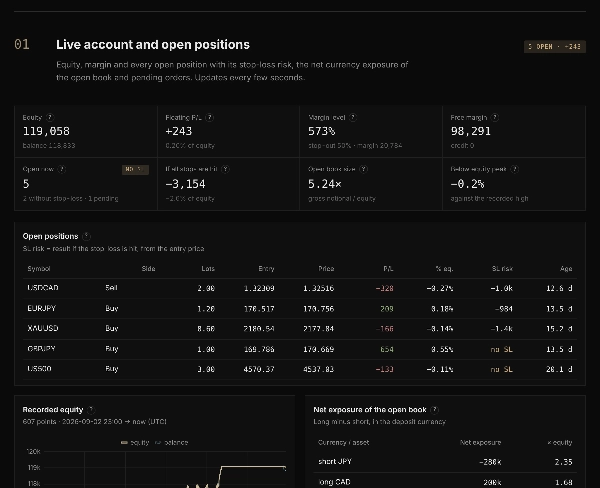Screen dimensions: 600x488
Task: Sort positions by the % eq. column header
Action: (x=444, y=269)
